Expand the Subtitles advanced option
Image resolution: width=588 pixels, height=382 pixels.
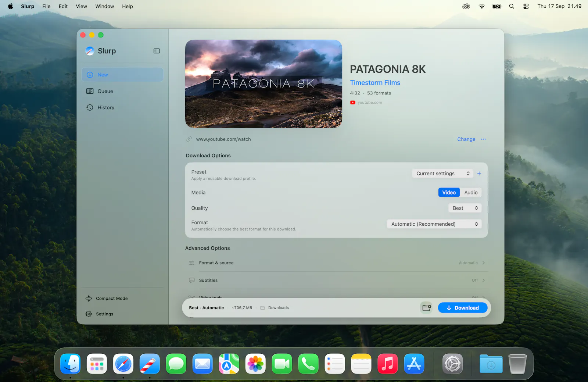pos(337,280)
